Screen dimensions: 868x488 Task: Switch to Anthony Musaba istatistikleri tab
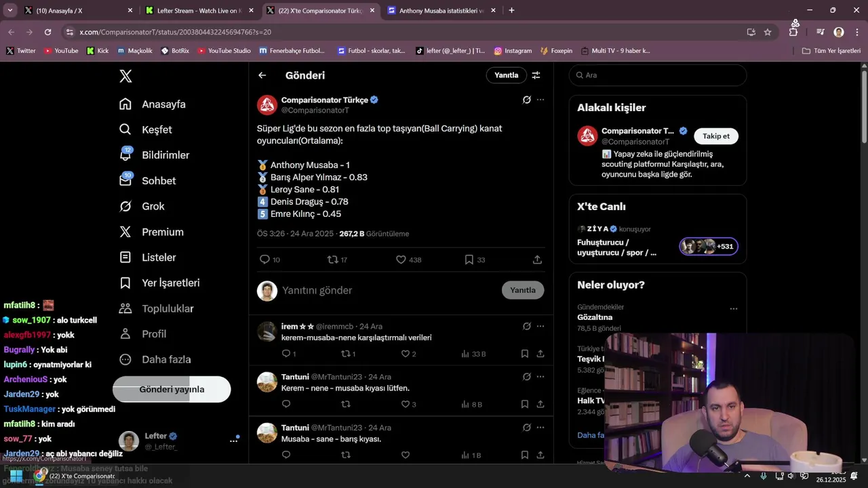tap(441, 11)
